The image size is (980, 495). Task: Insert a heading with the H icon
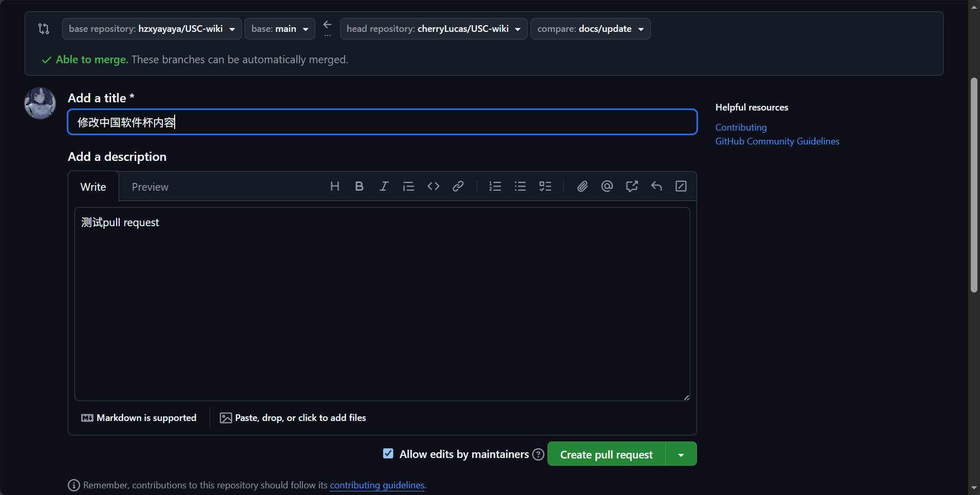coord(335,186)
